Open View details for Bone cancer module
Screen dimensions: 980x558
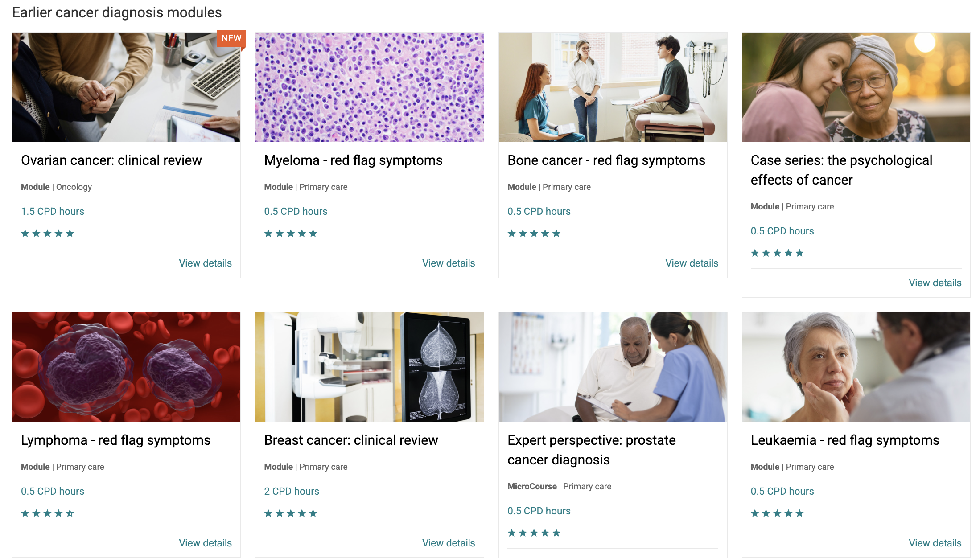(x=692, y=263)
